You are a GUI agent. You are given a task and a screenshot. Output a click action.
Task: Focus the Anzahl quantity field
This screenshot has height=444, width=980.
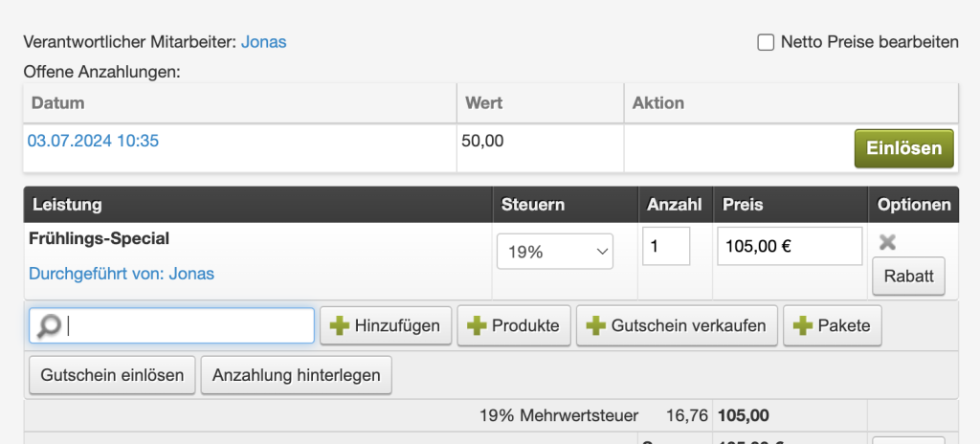click(x=666, y=246)
